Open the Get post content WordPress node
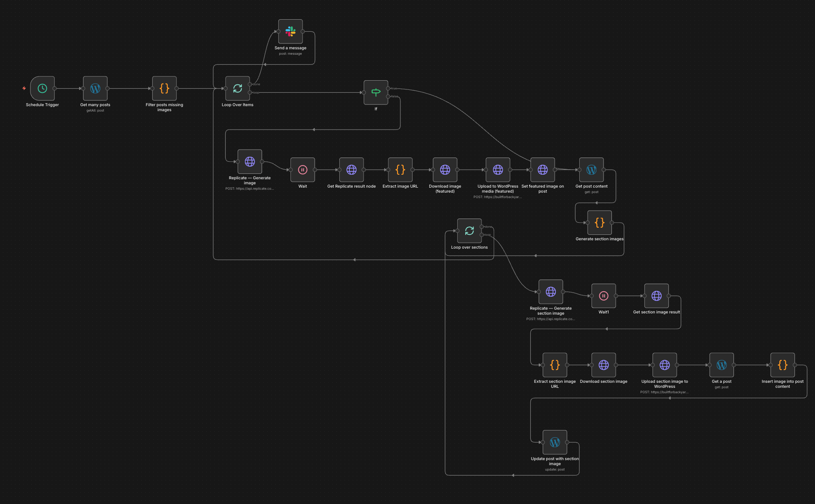815x504 pixels. click(x=591, y=170)
